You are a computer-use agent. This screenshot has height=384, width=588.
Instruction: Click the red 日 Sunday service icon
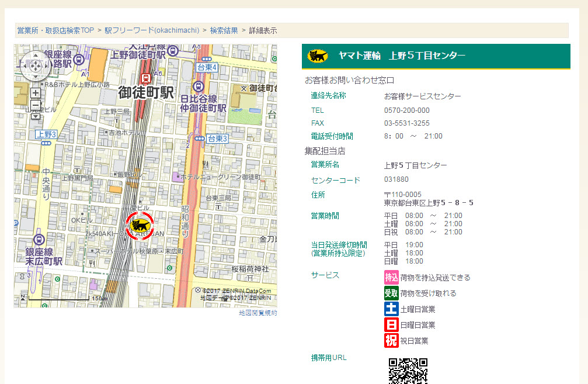pos(391,325)
